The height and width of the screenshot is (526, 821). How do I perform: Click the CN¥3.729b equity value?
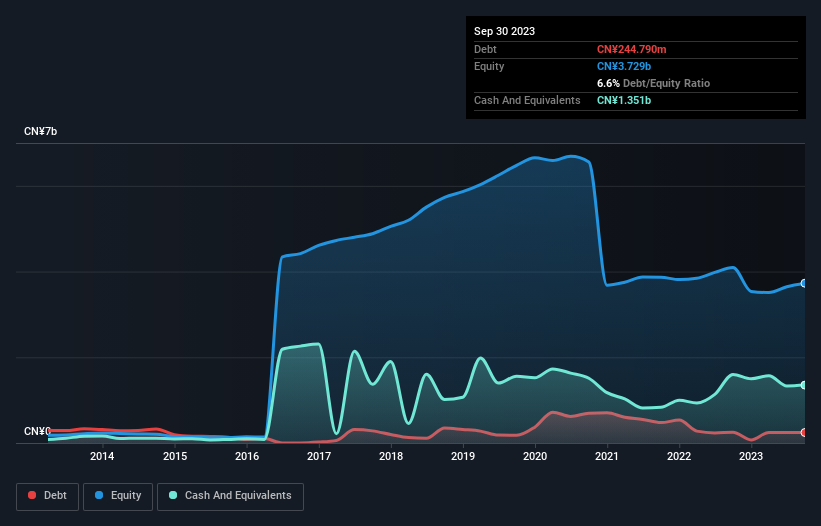(x=624, y=66)
